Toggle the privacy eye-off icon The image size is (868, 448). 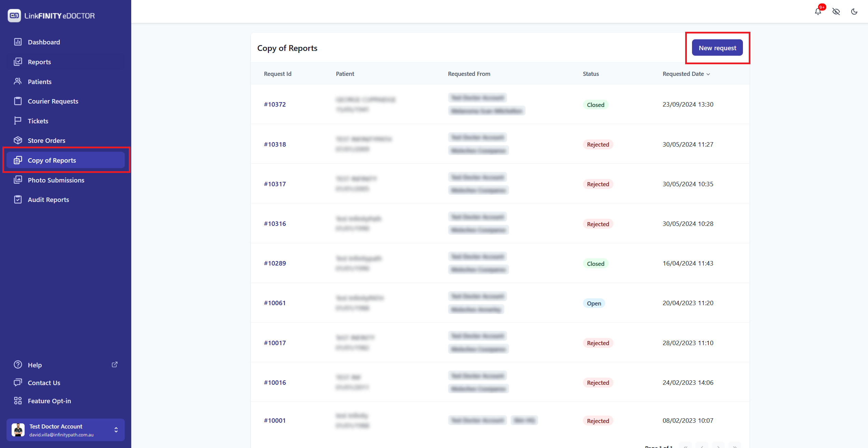(836, 12)
